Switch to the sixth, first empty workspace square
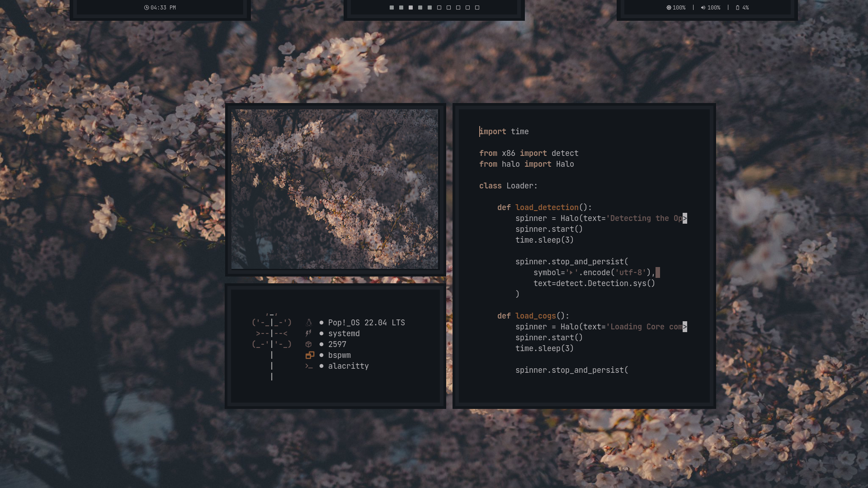Image resolution: width=868 pixels, height=488 pixels. [439, 8]
